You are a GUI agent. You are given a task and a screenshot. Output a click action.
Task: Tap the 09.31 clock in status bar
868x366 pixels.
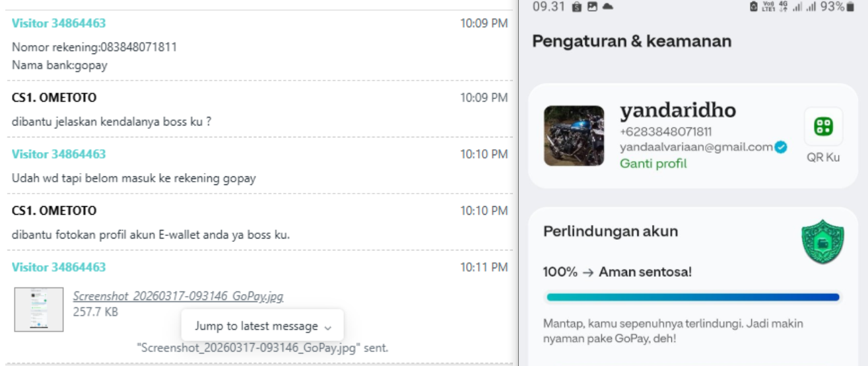tap(549, 7)
